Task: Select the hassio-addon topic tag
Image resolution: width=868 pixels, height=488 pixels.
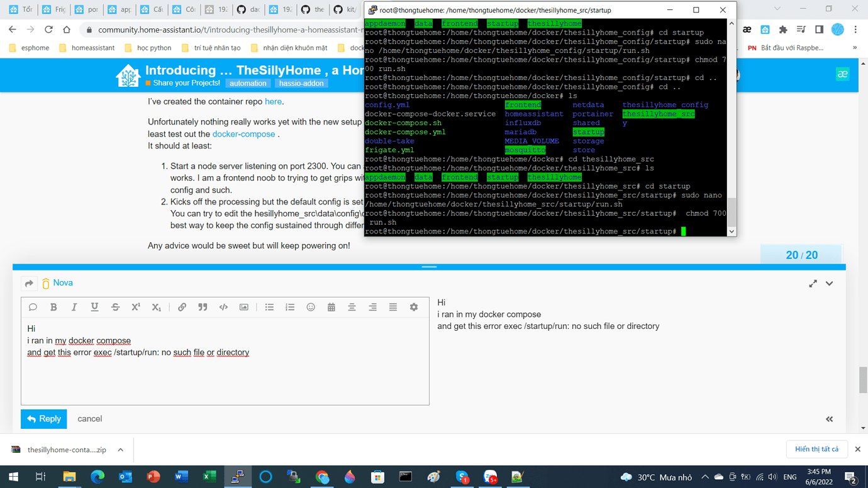Action: [x=301, y=82]
